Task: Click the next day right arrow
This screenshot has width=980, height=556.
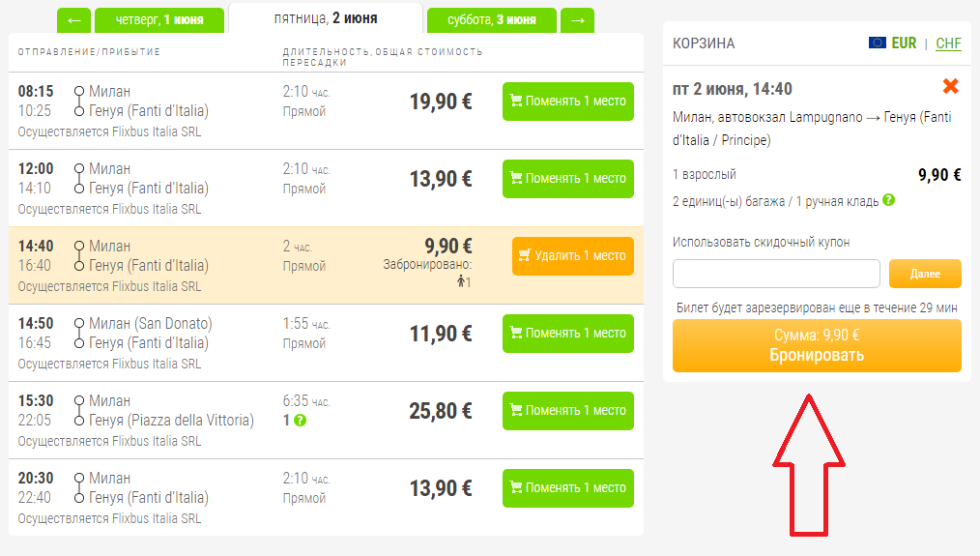Action: (x=578, y=19)
